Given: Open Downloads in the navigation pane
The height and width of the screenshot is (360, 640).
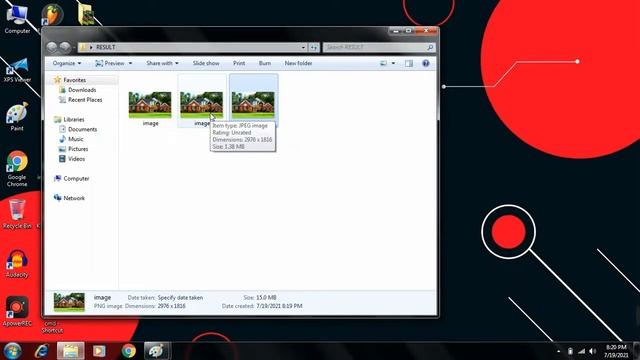Looking at the screenshot, I should 82,90.
